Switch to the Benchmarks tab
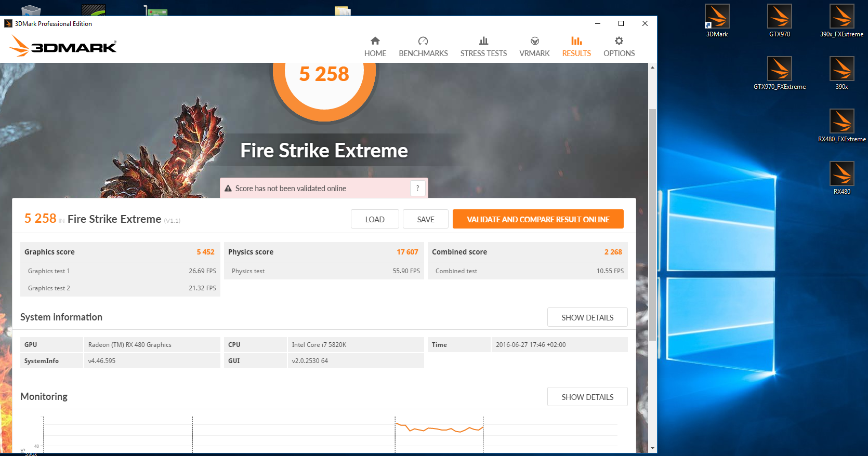 [x=423, y=47]
